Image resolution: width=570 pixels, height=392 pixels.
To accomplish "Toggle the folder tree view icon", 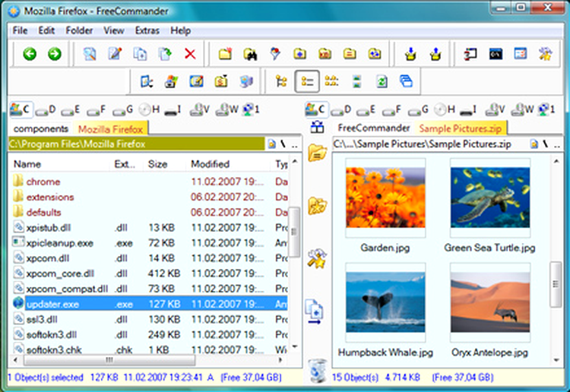I will tap(281, 81).
